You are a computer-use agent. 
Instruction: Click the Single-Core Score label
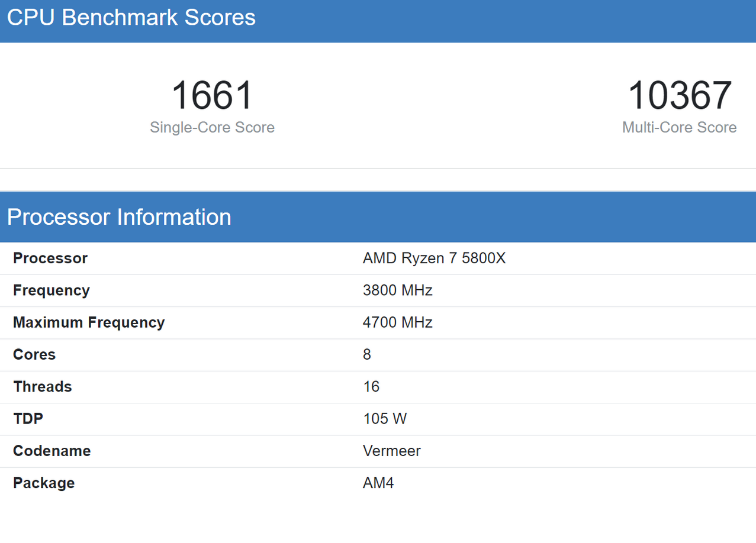tap(212, 127)
